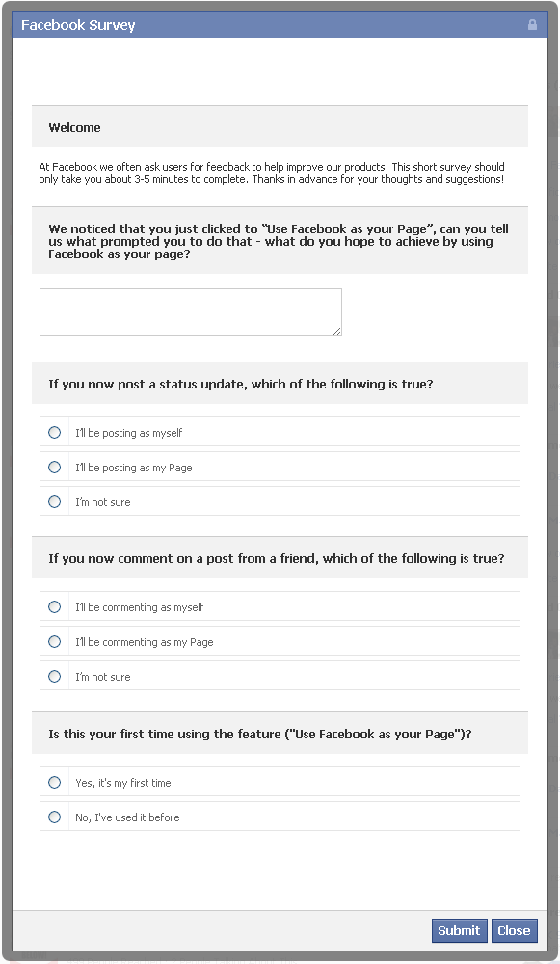
Task: Click the resize grip of the text box
Action: 336,332
